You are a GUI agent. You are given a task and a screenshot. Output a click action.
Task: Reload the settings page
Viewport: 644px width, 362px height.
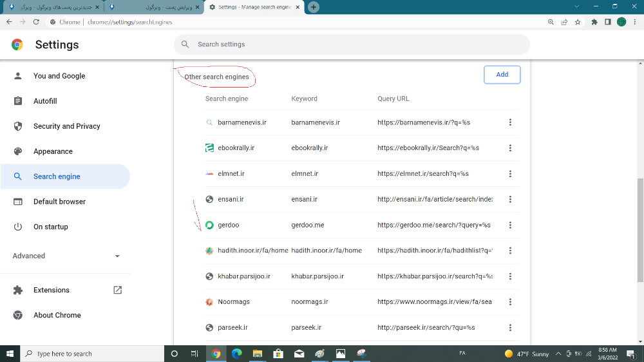(36, 22)
